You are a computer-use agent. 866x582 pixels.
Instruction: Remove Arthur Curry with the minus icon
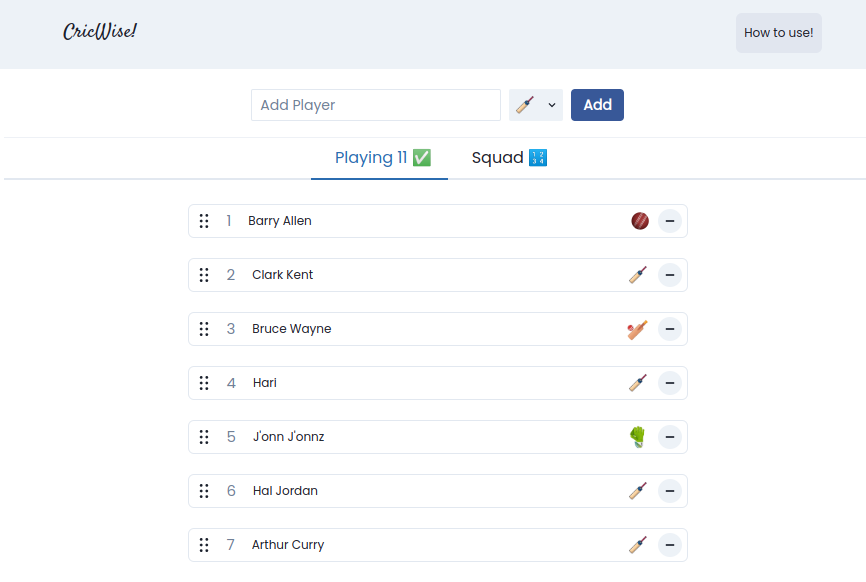670,545
